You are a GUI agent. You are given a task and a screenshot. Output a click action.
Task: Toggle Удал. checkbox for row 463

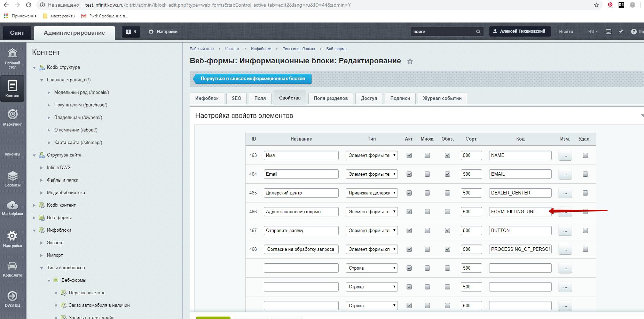585,155
